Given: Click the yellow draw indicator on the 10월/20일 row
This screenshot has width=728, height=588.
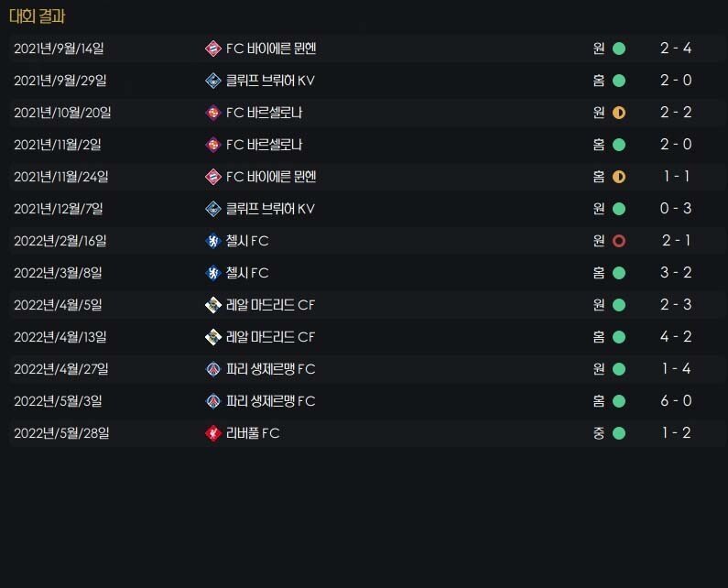Looking at the screenshot, I should 619,113.
